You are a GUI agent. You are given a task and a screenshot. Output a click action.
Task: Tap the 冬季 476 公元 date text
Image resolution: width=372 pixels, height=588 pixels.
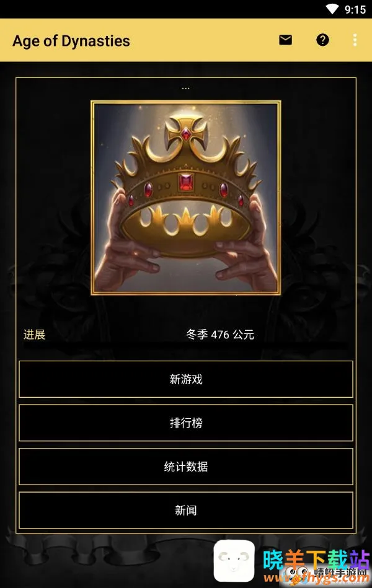220,334
